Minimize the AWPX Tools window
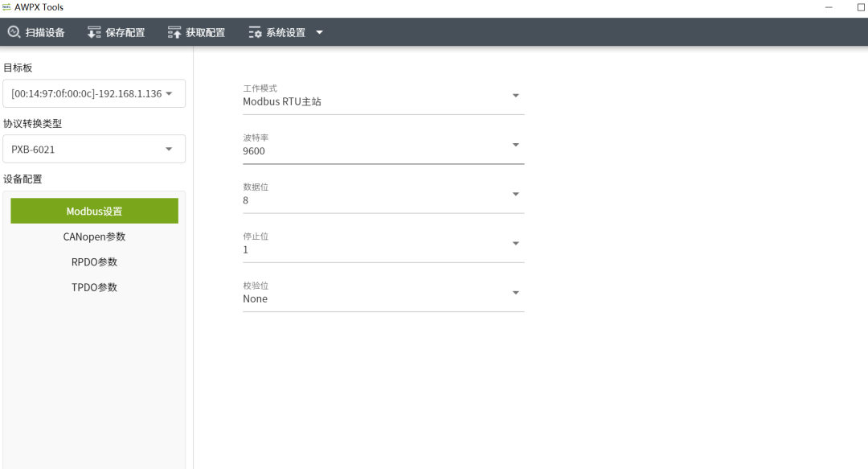Viewport: 868px width, 469px height. 829,7
